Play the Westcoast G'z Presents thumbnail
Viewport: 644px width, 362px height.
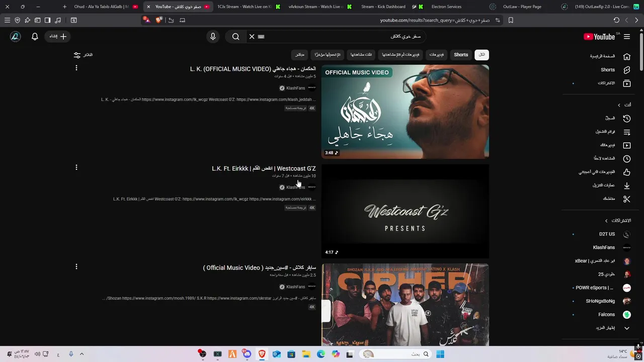[x=405, y=211]
